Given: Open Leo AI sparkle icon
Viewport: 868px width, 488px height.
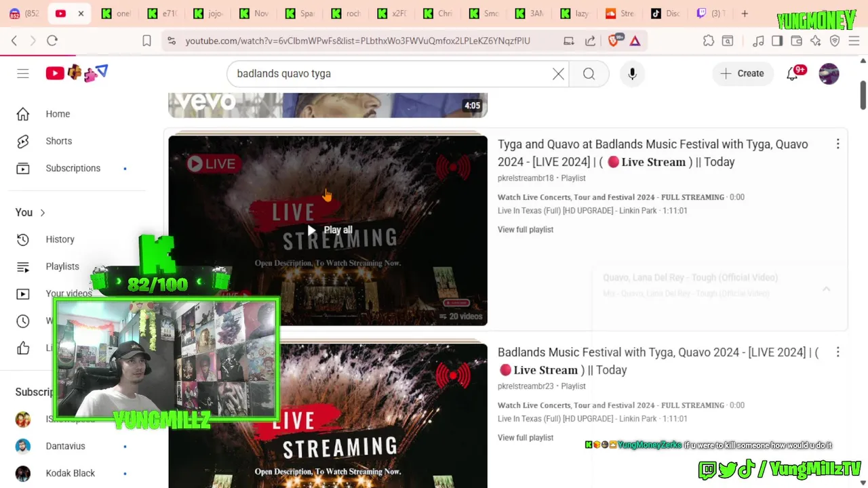Looking at the screenshot, I should click(x=816, y=41).
